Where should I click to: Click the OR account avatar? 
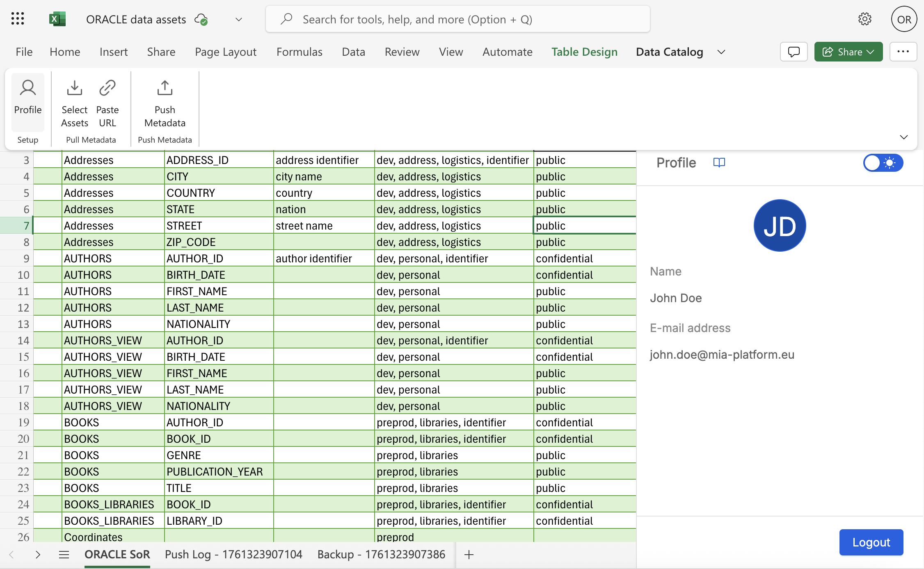[903, 19]
